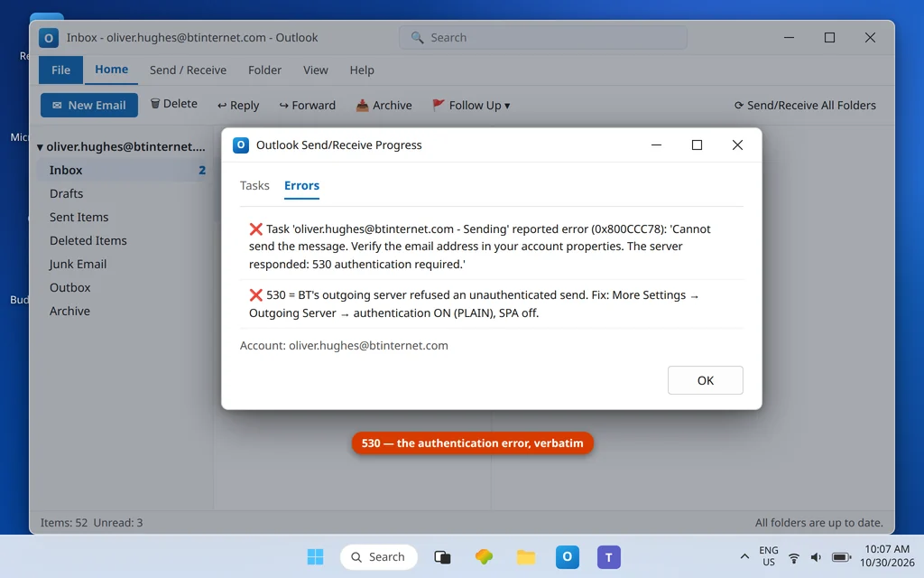The height and width of the screenshot is (578, 924).
Task: Open Copilot from the taskbar
Action: (x=484, y=556)
